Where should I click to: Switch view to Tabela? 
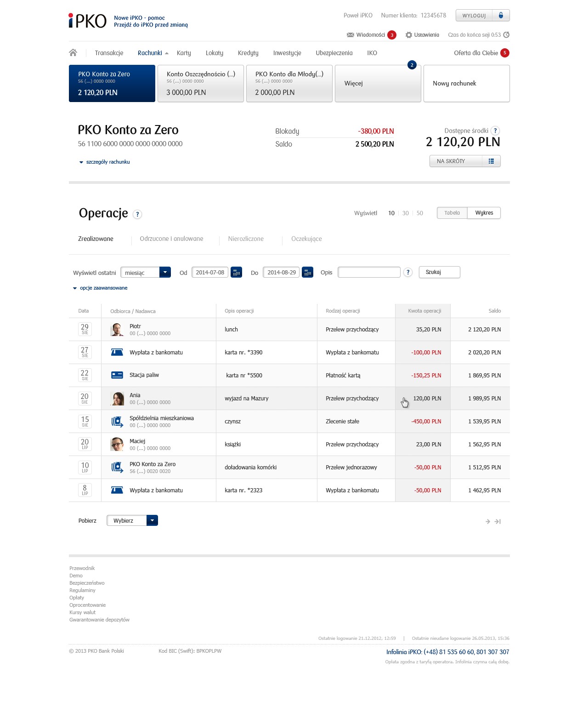pos(452,213)
